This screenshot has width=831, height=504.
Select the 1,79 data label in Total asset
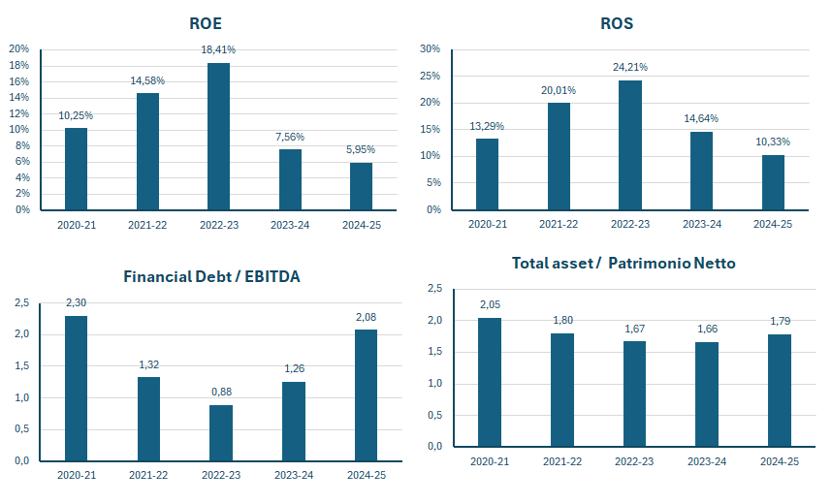coord(781,321)
